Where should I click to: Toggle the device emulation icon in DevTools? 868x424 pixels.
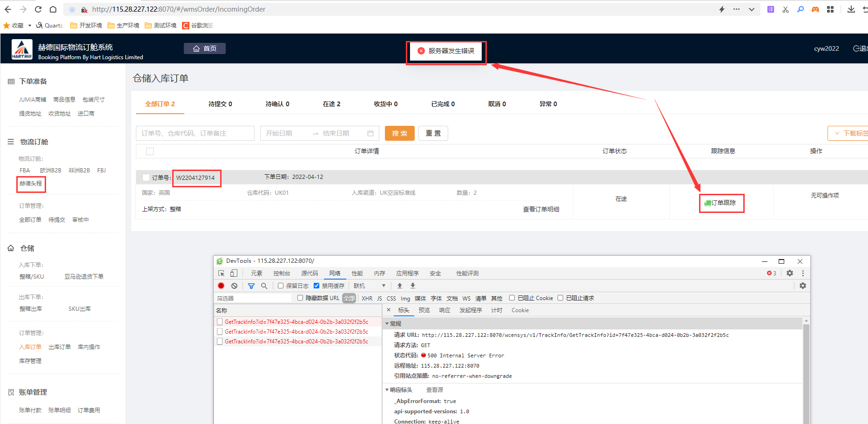tap(234, 273)
